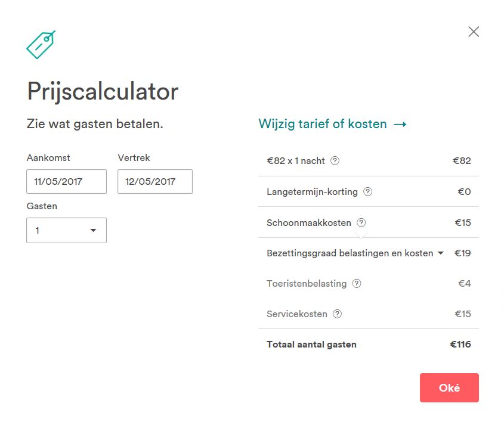Click the Prijscalculator heading
The image size is (504, 428).
(103, 92)
